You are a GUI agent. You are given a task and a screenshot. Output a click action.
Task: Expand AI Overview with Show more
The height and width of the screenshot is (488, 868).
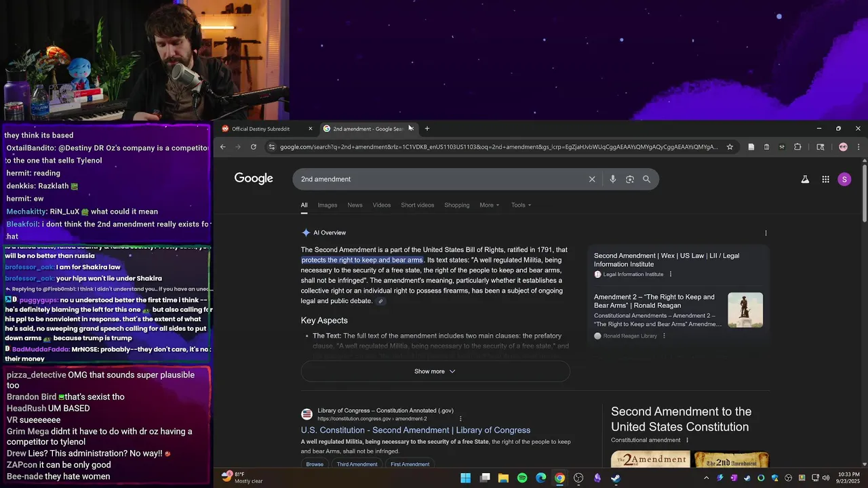[435, 371]
